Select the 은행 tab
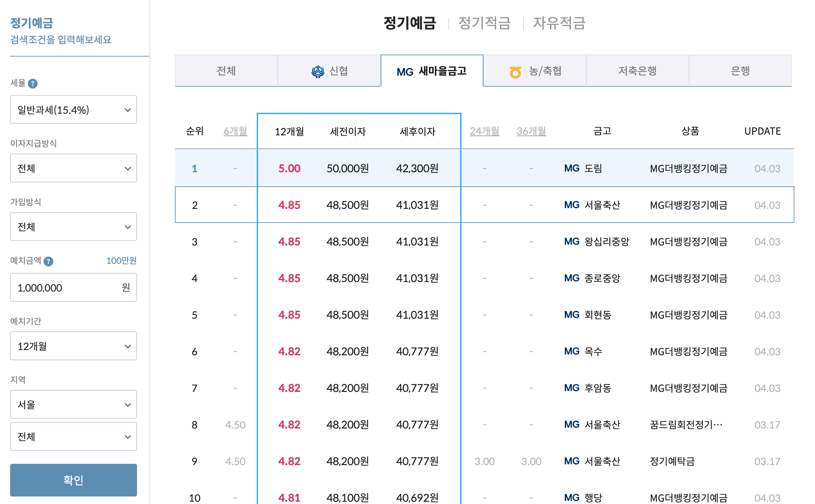The image size is (815, 504). (x=740, y=71)
